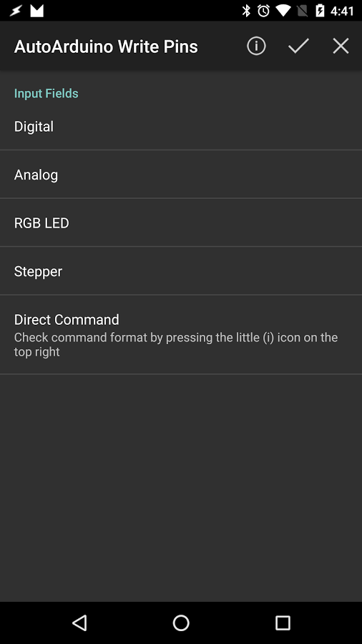Tap the battery charging status icon
Screen dimensions: 362x644
coord(320,11)
